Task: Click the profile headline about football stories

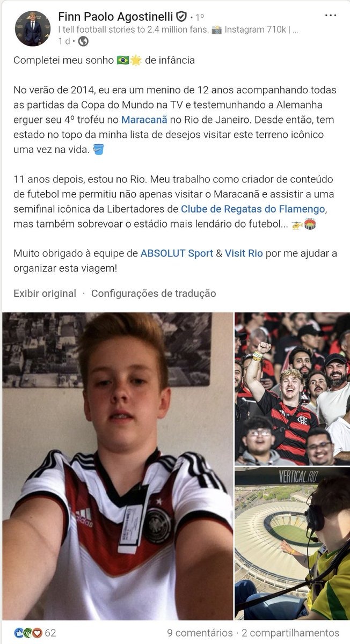Action: 178,30
